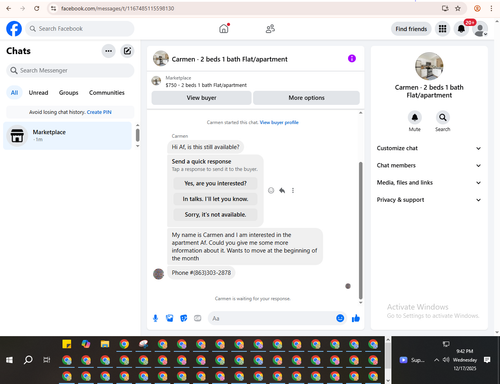
Task: Choose a sticker icon
Action: click(x=184, y=318)
